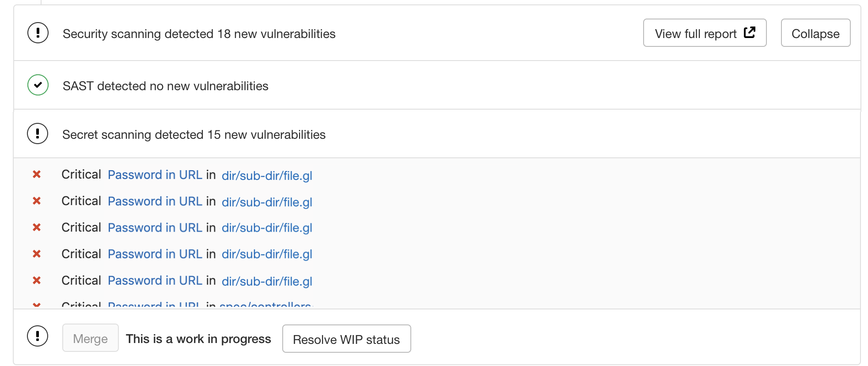Viewport: 868px width, 366px height.
Task: Click the SAST green checkmark status icon
Action: point(38,85)
